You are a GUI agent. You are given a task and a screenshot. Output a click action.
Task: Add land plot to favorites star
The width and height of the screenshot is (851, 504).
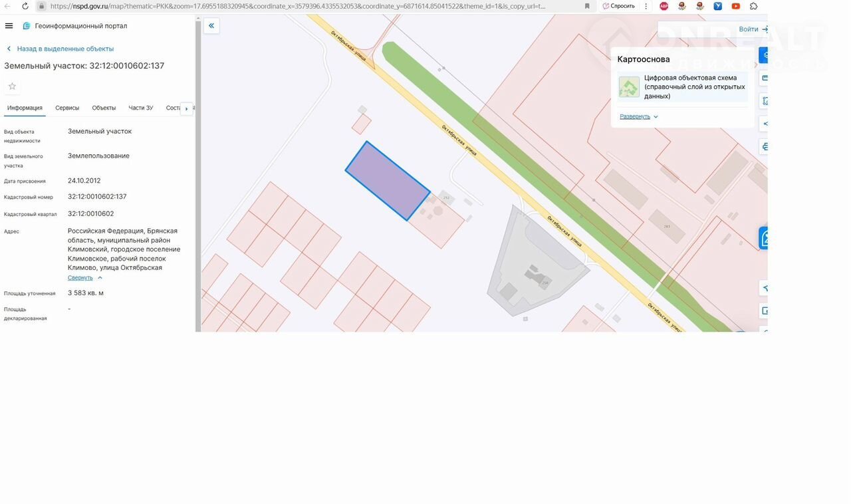(x=12, y=86)
